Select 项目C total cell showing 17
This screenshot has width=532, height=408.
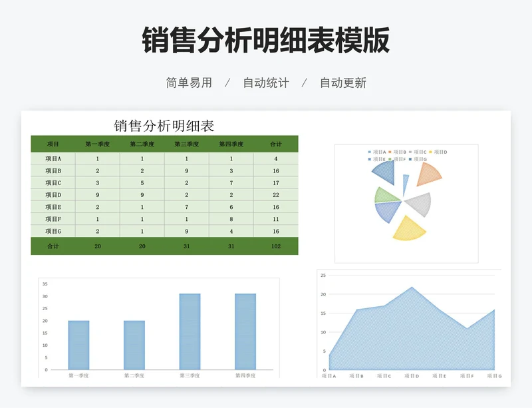(276, 183)
